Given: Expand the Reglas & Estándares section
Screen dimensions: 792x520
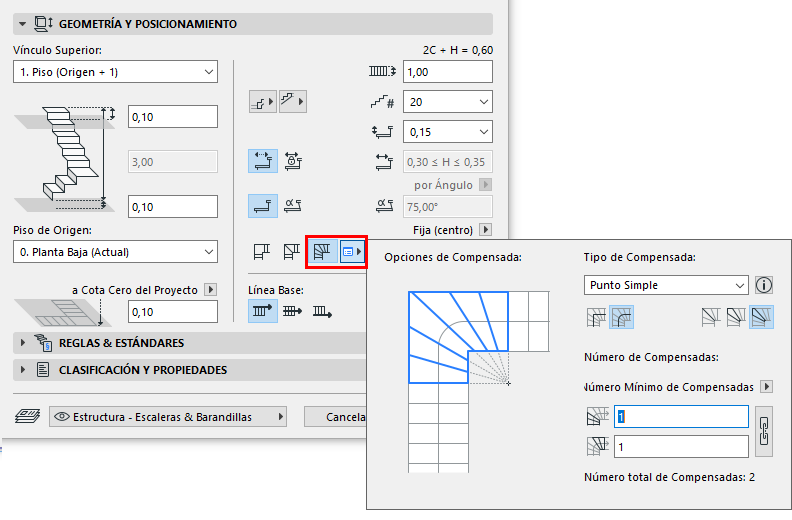Looking at the screenshot, I should pos(22,343).
